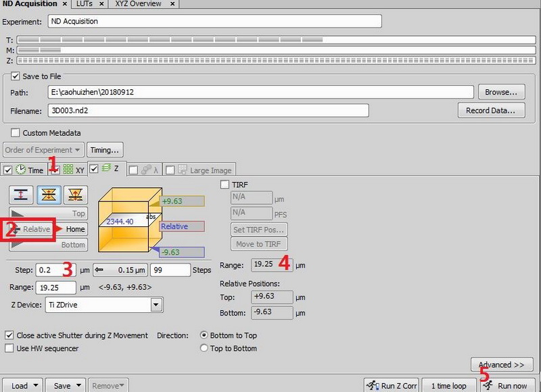541x392 pixels.
Task: Click the Filename field showing 3D003.nd2
Action: coord(208,111)
